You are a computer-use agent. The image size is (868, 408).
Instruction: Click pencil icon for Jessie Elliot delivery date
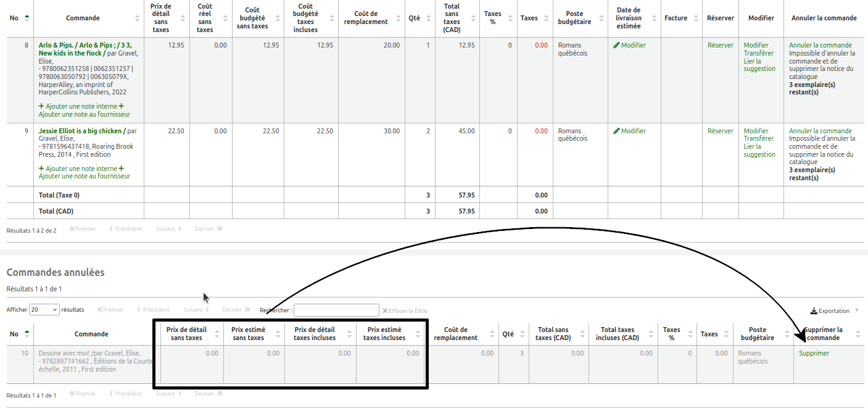(616, 131)
